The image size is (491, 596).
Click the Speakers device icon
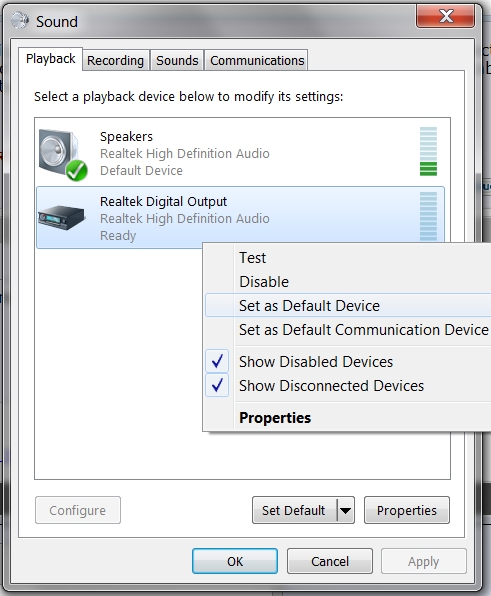click(63, 155)
